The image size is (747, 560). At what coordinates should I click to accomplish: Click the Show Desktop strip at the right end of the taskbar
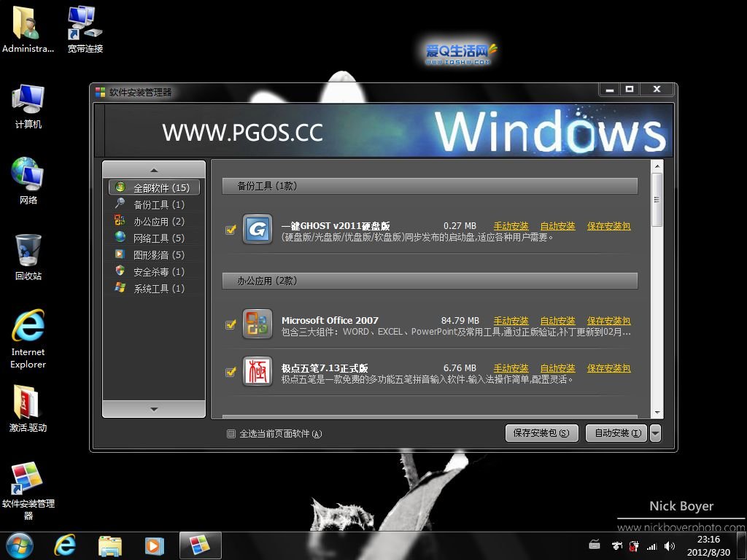pos(742,545)
